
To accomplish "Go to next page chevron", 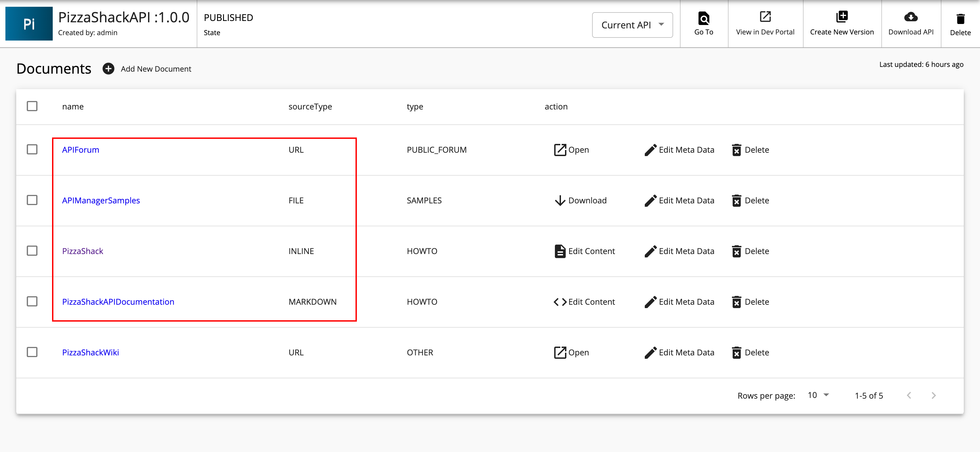I will [x=933, y=395].
